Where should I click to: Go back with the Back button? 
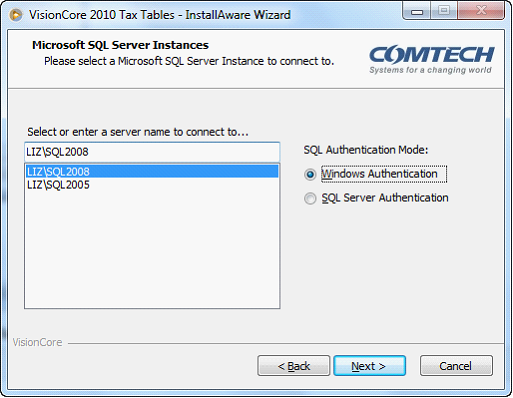click(294, 366)
